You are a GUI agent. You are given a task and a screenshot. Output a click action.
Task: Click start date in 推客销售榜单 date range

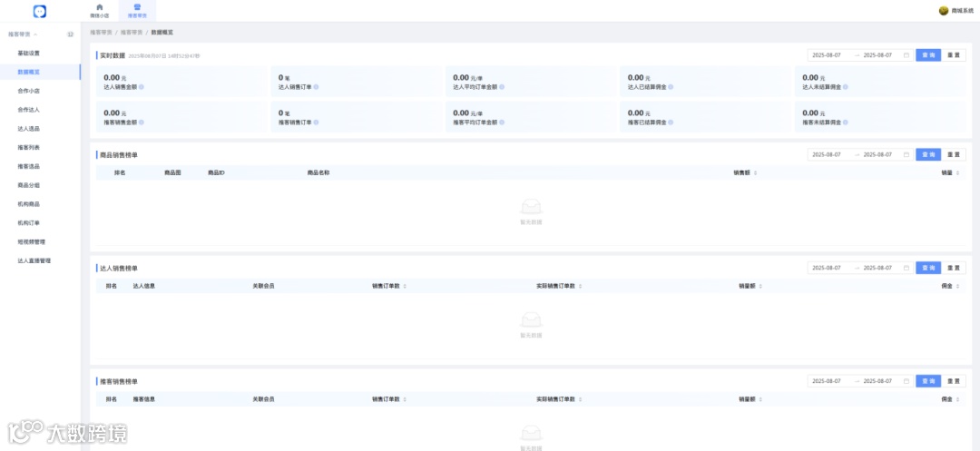[x=827, y=381]
